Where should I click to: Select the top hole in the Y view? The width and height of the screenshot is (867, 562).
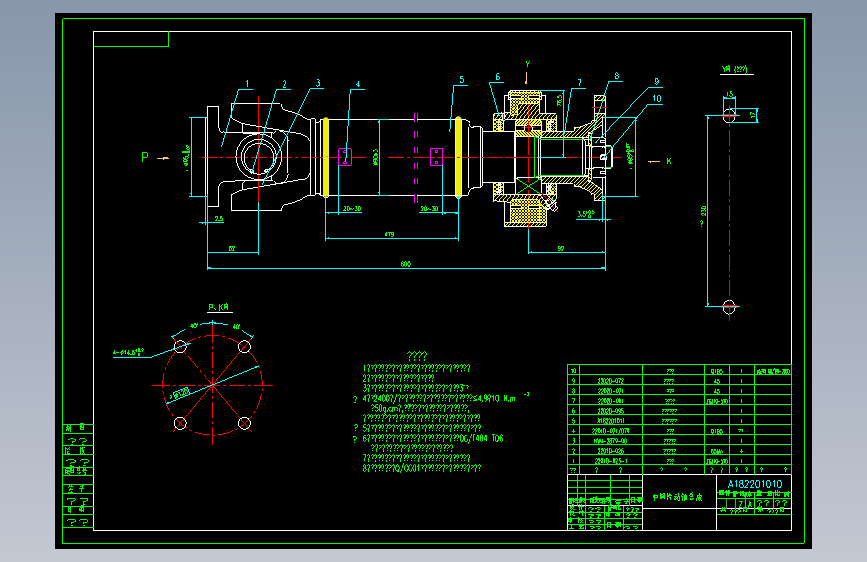(x=729, y=115)
